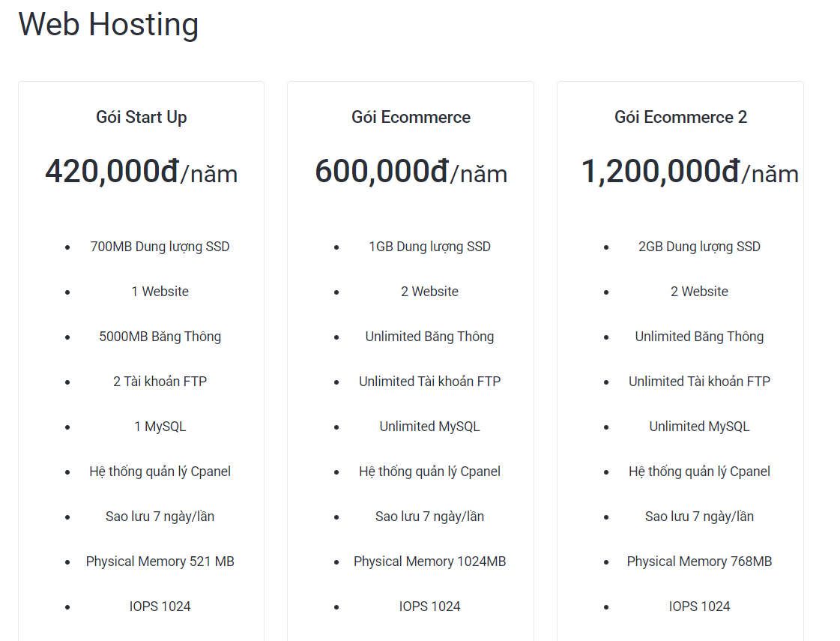Click 700MB Dung lượng SSD feature item
This screenshot has width=840, height=641.
pos(160,246)
